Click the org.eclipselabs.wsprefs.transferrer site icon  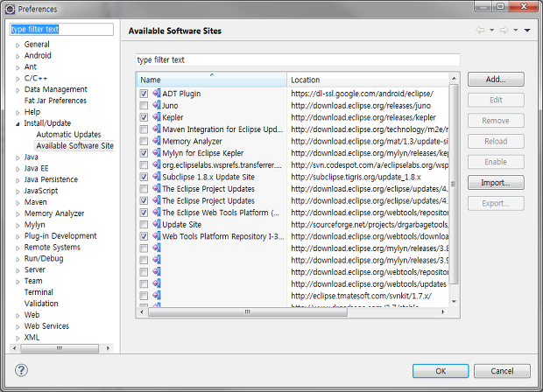(157, 164)
